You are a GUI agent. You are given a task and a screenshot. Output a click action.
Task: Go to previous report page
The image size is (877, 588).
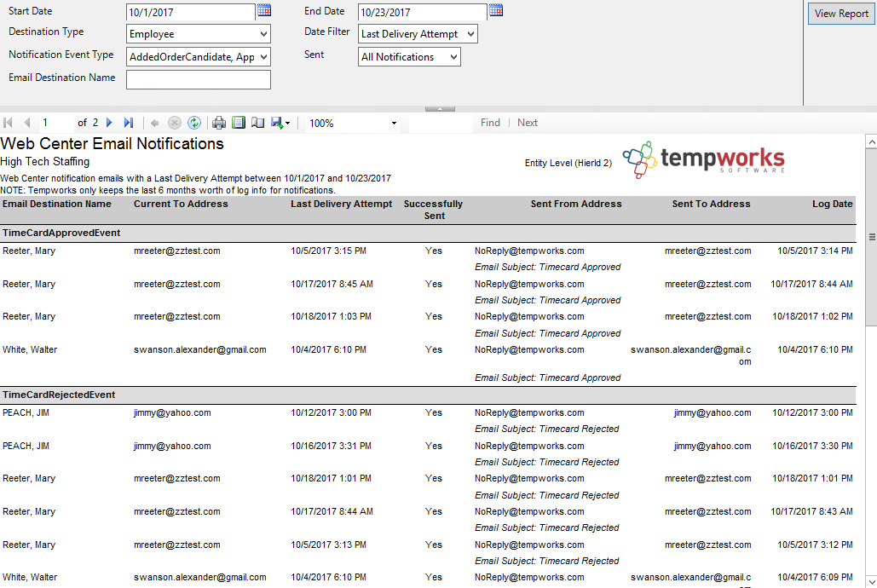click(x=27, y=123)
